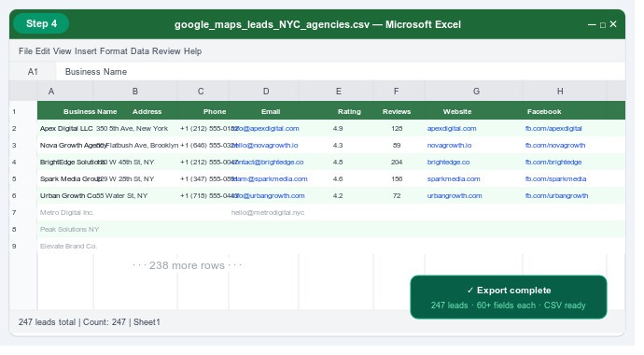The height and width of the screenshot is (355, 644).
Task: Select row 1 header number
Action: (x=14, y=112)
